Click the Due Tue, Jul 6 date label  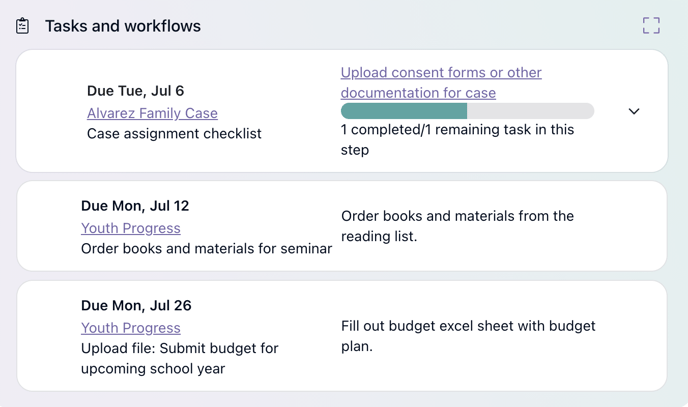[136, 91]
